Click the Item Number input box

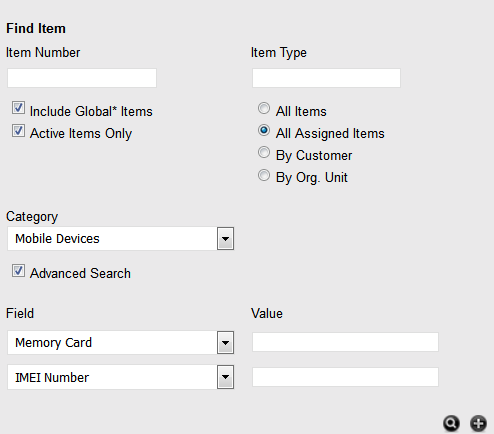click(x=82, y=78)
